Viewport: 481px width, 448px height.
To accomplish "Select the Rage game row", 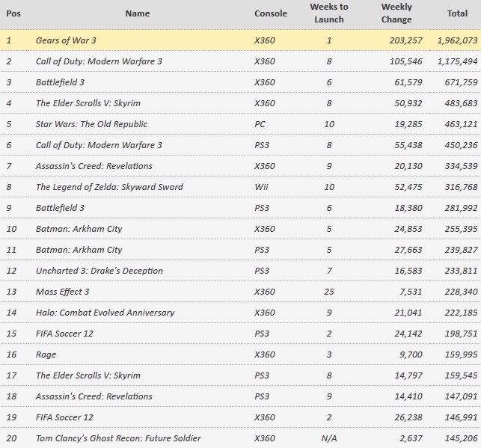I will point(46,355).
